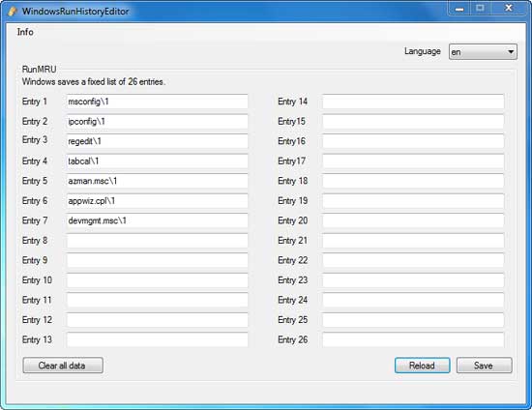Focus the empty Entry 21 field
Viewport: 532px width, 410px height.
point(413,241)
